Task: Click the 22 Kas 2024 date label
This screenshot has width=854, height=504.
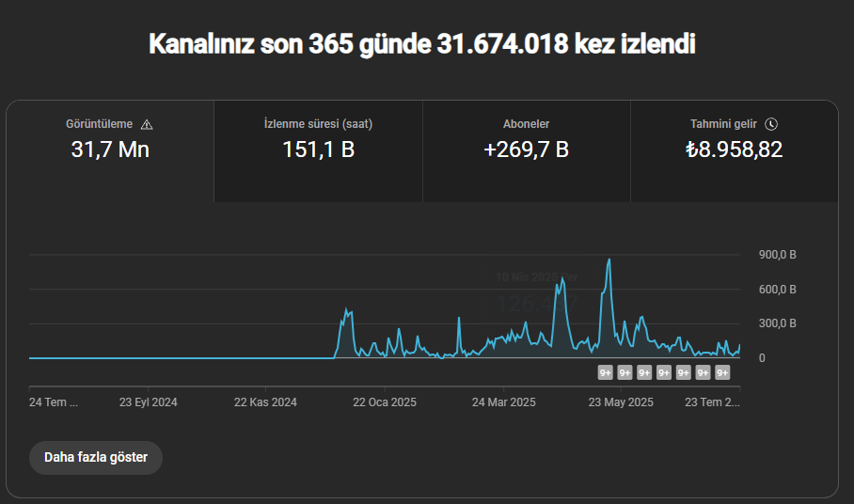Action: (265, 402)
